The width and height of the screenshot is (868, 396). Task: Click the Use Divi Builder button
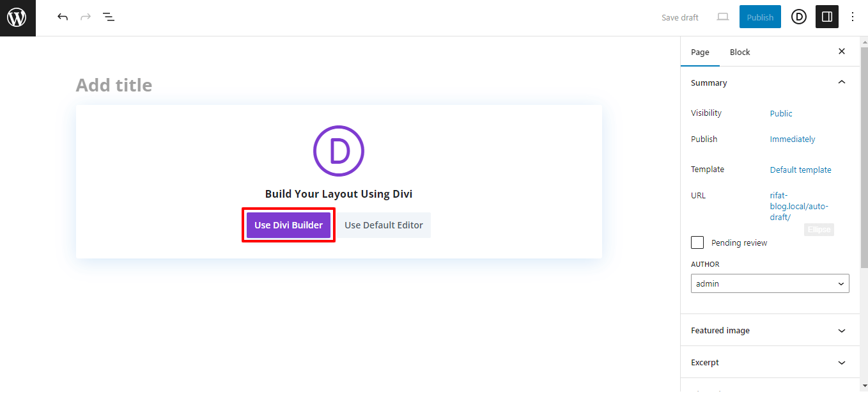(x=288, y=225)
